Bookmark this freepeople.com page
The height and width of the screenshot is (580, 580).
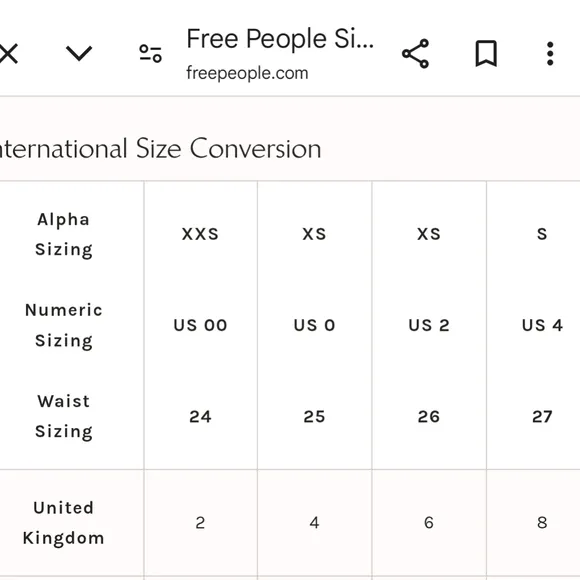pos(486,54)
